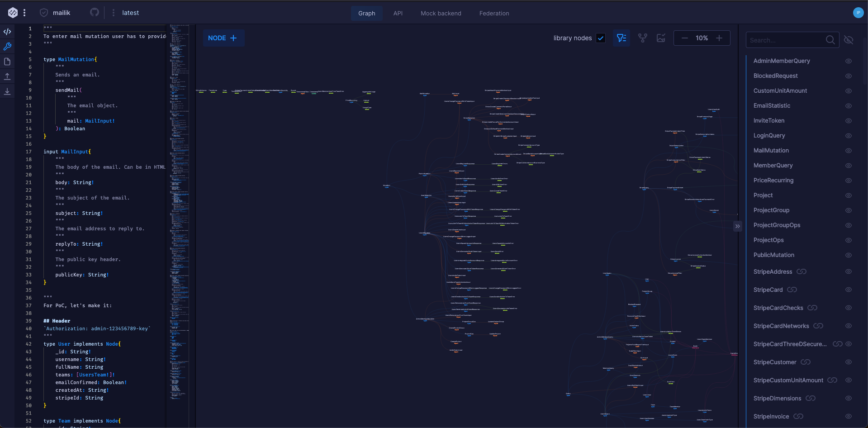
Task: Click the shield icon next to mailik
Action: click(x=44, y=13)
